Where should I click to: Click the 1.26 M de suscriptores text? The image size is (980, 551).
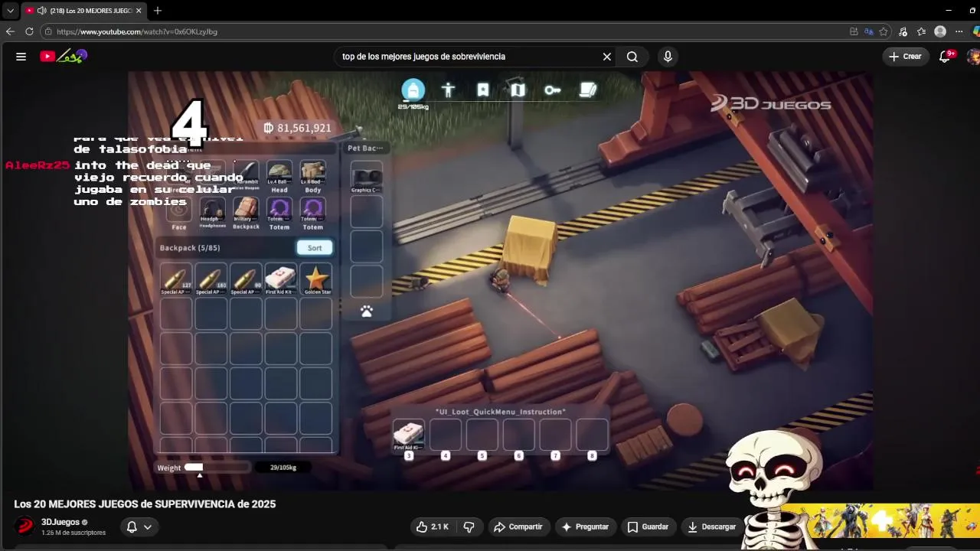[73, 533]
